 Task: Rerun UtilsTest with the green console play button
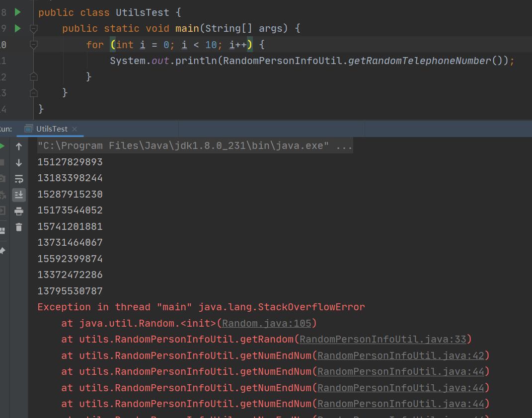(x=2, y=146)
